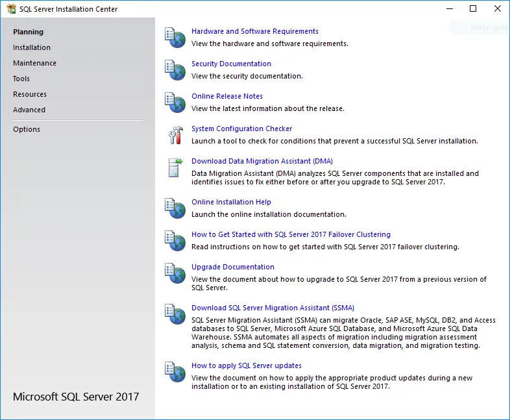Screen dimensions: 510x420
Task: Click text 'Launch the online installation documentation.'
Action: point(269,214)
